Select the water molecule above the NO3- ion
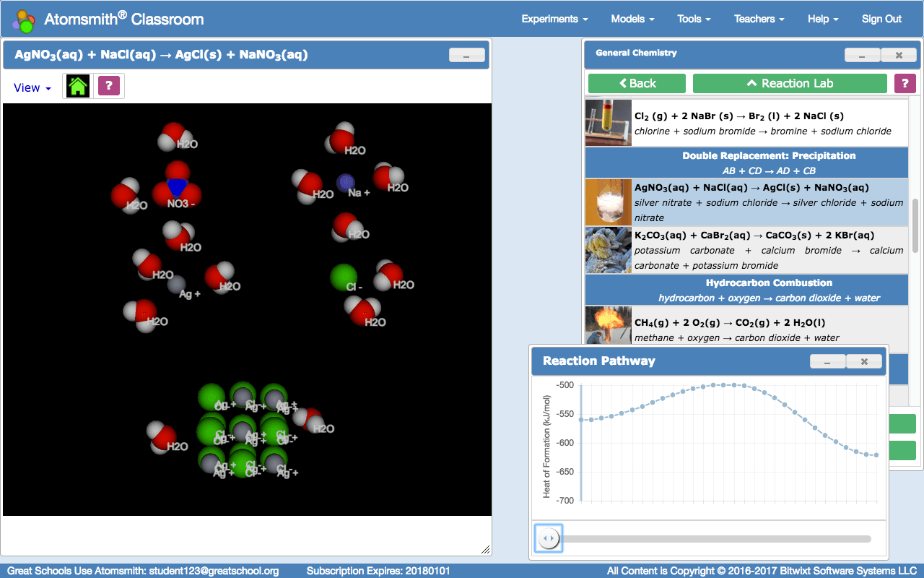924x578 pixels. pyautogui.click(x=174, y=137)
